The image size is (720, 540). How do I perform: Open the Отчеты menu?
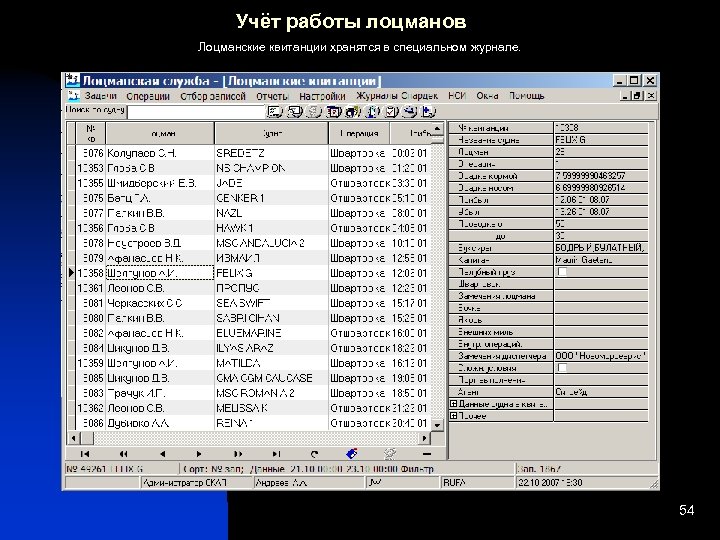coord(272,96)
